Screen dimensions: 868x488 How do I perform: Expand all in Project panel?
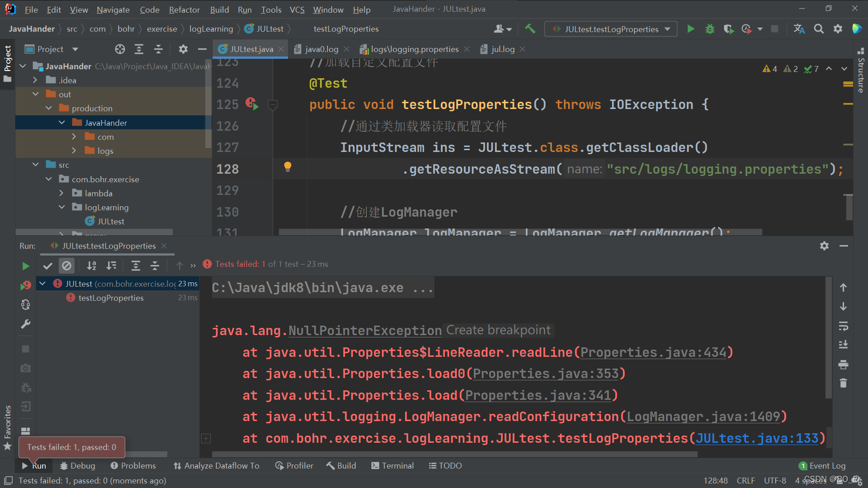point(139,49)
